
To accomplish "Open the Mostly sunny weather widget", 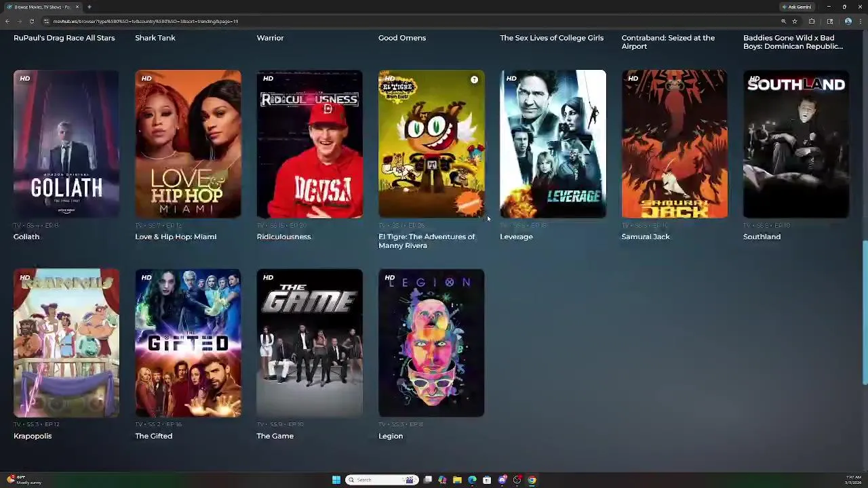I will click(x=24, y=480).
